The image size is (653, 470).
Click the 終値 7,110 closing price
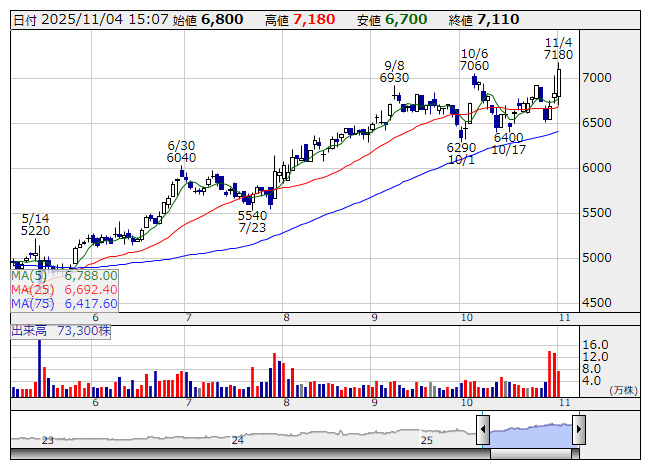[484, 20]
